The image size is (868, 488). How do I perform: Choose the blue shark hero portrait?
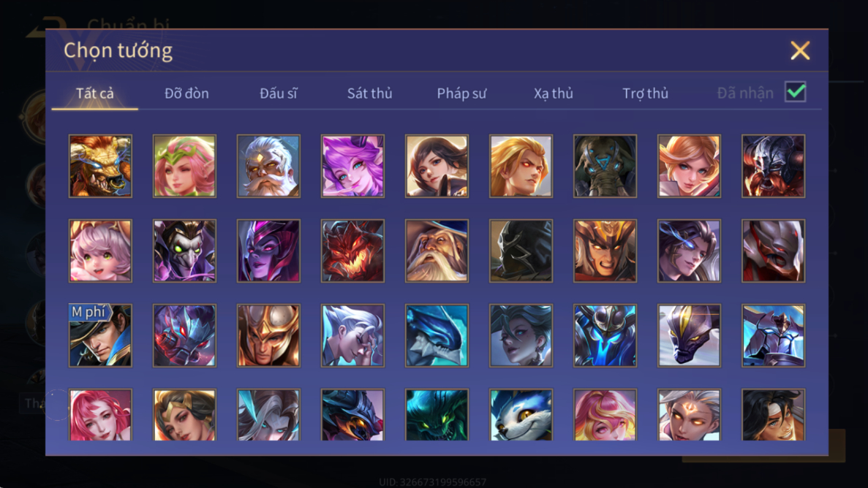(x=437, y=335)
